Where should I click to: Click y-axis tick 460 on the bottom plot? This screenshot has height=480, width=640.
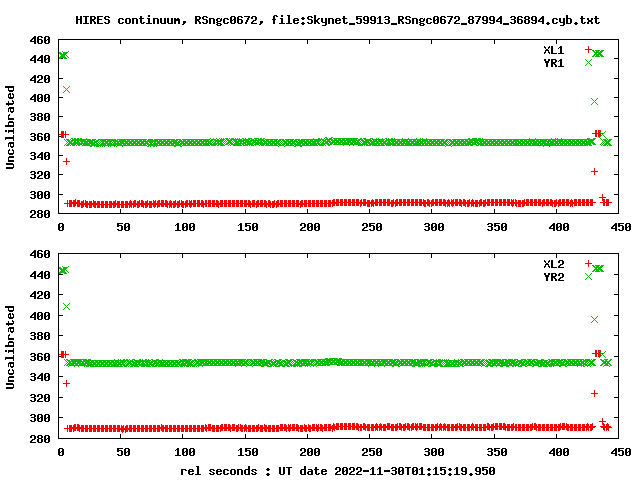click(40, 254)
